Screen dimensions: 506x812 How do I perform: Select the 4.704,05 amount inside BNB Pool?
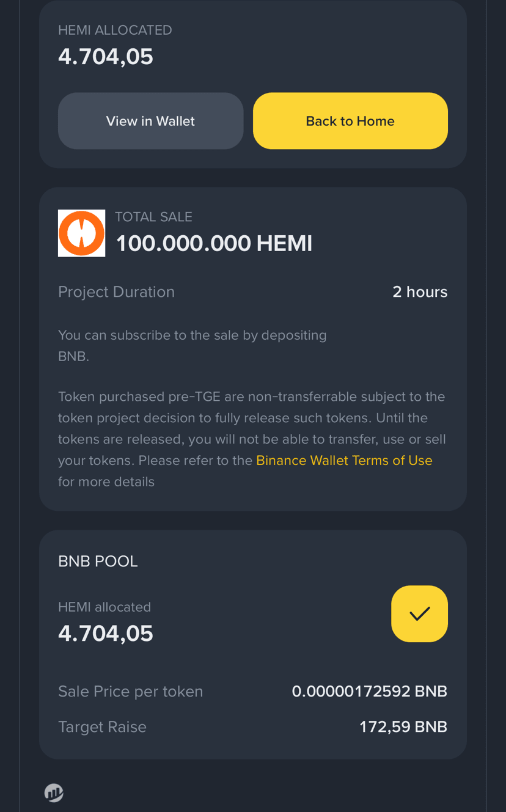point(106,634)
